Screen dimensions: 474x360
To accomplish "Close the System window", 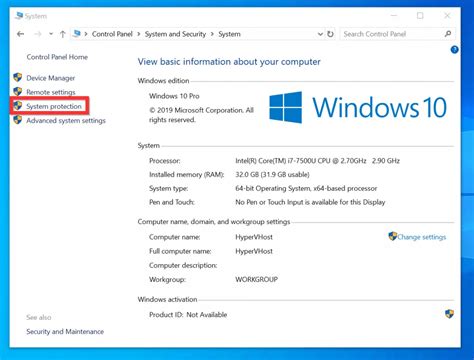I will tap(447, 16).
